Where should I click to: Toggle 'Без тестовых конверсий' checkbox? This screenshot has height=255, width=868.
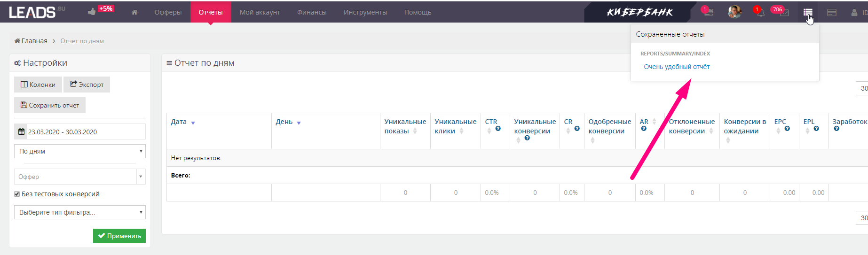click(17, 194)
